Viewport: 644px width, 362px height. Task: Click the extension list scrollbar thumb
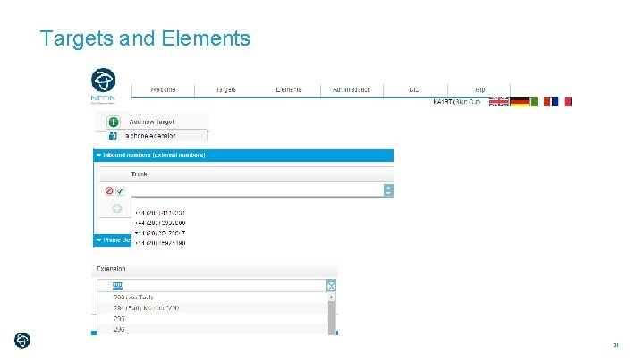pyautogui.click(x=332, y=317)
